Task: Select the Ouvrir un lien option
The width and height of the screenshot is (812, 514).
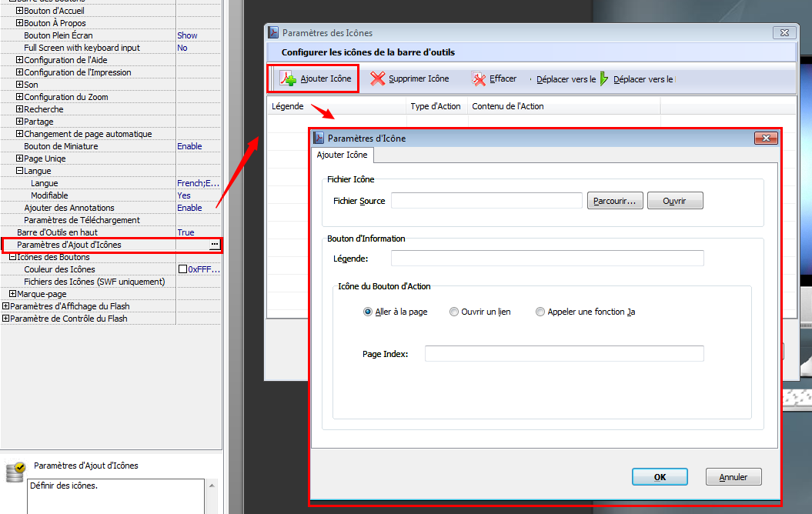Action: coord(454,312)
